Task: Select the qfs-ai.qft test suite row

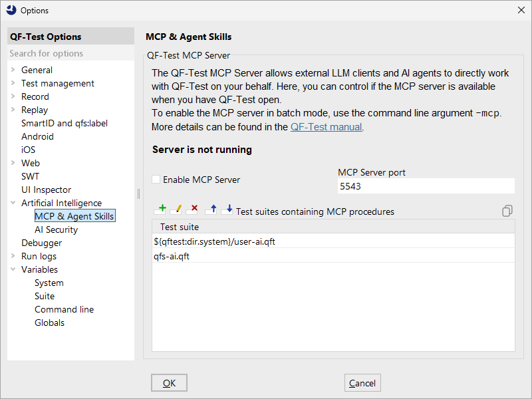Action: pyautogui.click(x=333, y=256)
